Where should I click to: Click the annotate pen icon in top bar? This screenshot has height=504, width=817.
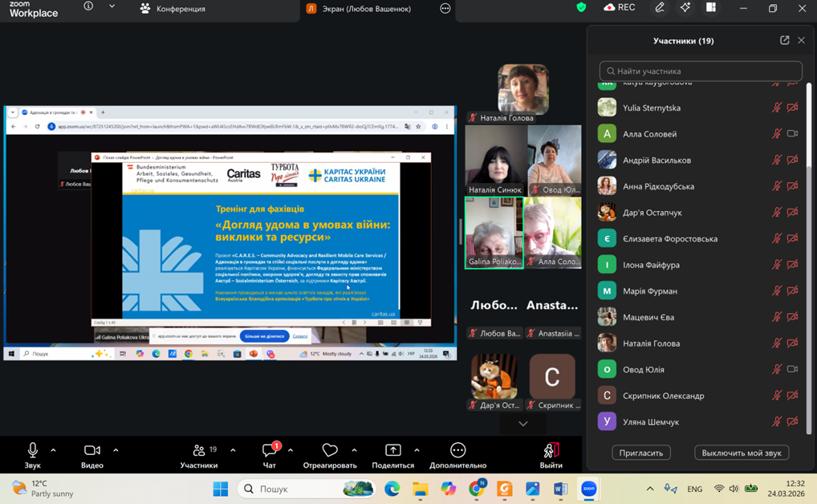coord(659,8)
